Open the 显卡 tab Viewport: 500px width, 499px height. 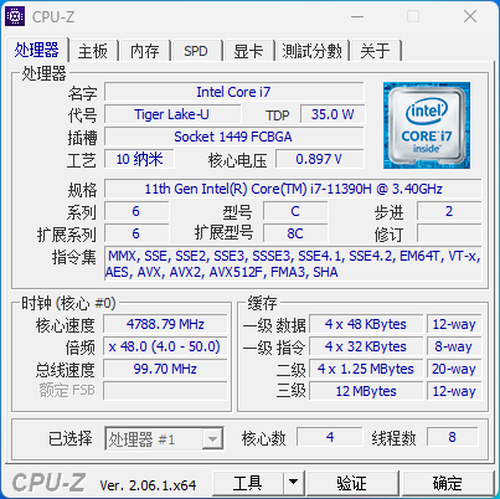(x=248, y=51)
